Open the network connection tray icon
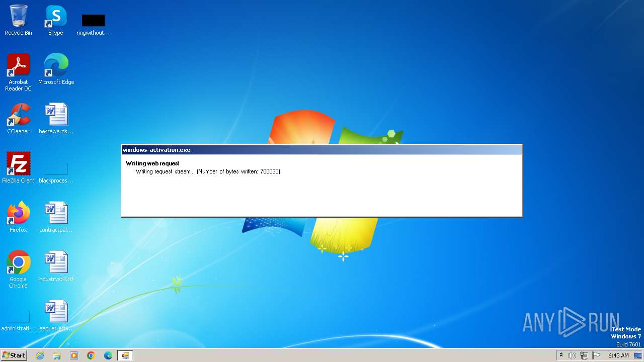The width and height of the screenshot is (644, 362). click(584, 355)
